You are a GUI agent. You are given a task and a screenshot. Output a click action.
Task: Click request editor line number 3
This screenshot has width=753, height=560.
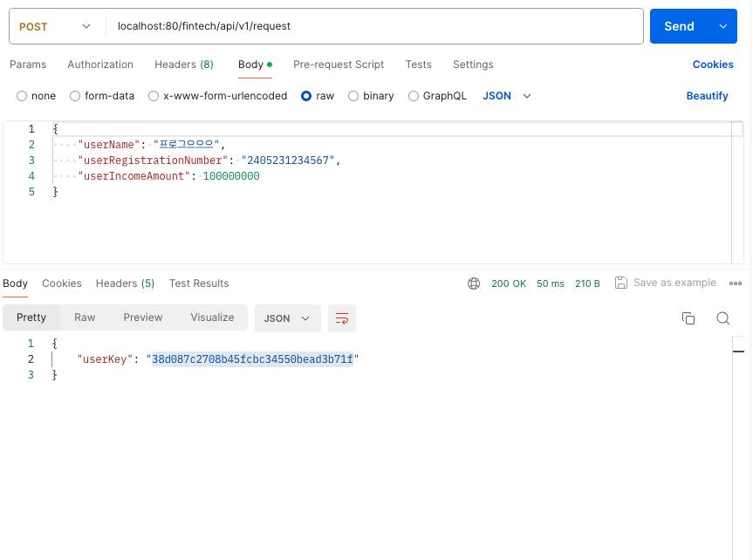click(31, 160)
